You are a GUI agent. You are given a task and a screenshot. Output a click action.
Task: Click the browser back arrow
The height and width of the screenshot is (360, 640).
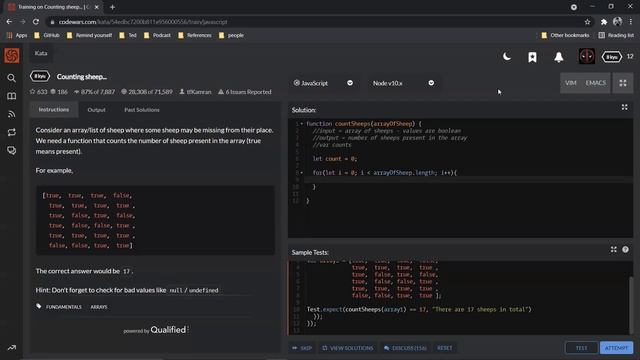coord(9,22)
